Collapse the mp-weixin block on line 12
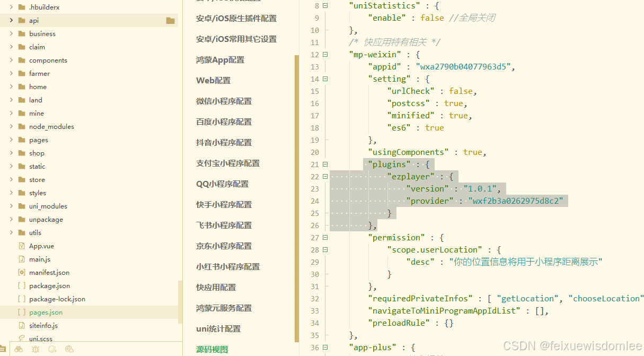Screen dimensions: 644x356 [325, 55]
